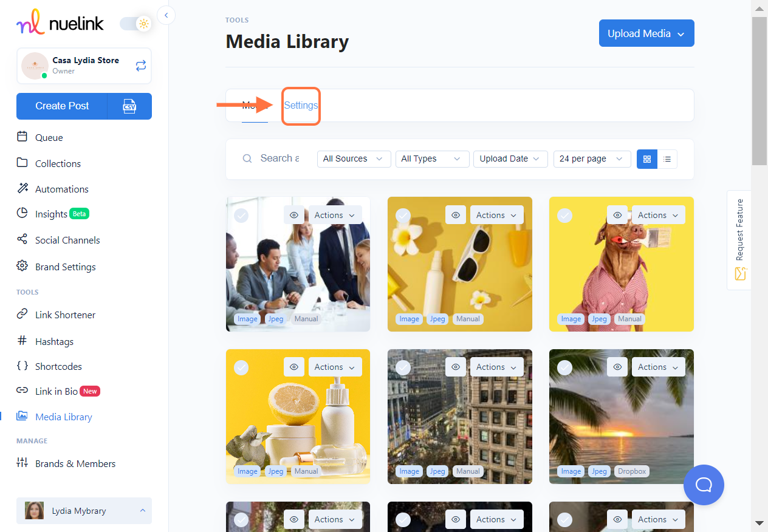
Task: Click the Dropbox tag on sunset image
Action: pos(632,471)
